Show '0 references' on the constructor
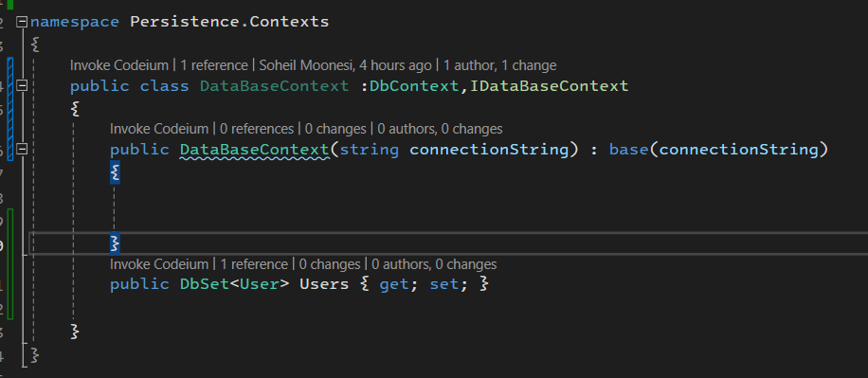The height and width of the screenshot is (378, 868). 257,129
